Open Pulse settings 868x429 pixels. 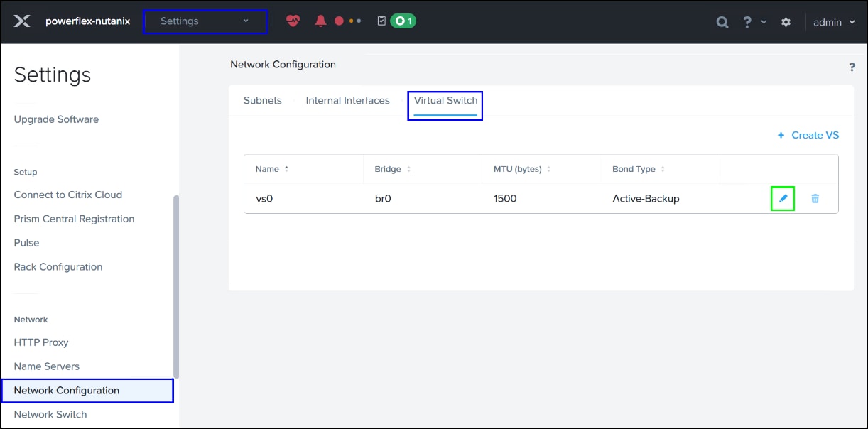(x=26, y=243)
